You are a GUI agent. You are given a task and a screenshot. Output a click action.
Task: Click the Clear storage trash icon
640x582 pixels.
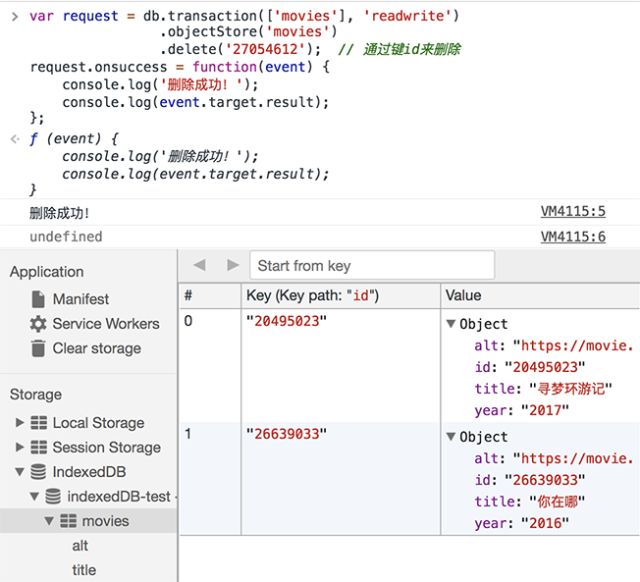tap(38, 349)
